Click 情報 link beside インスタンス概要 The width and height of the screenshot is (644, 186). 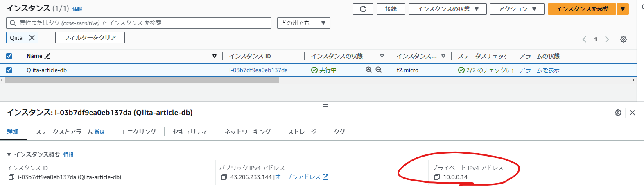coord(68,155)
